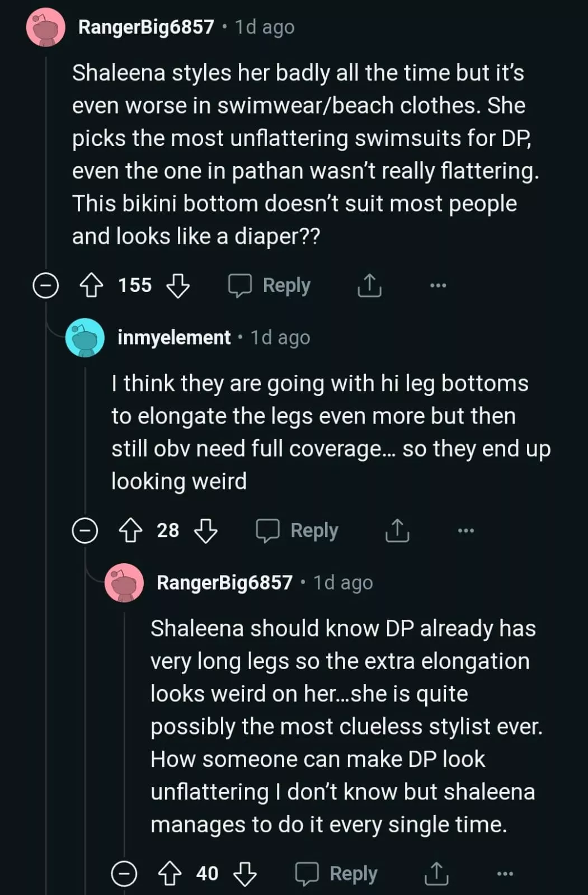Reply to the 155-point comment
The image size is (588, 895).
(270, 285)
